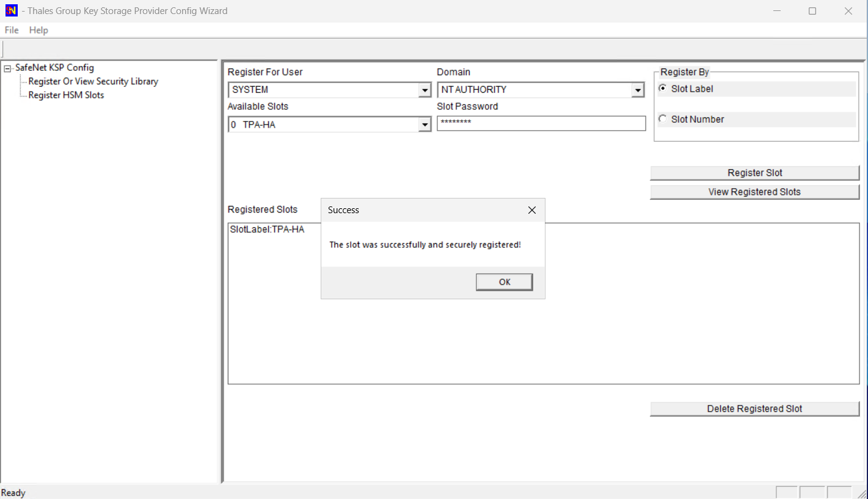Image resolution: width=868 pixels, height=499 pixels.
Task: Select SlotLabel:TPA-HA in Registered Slots list
Action: tap(267, 230)
